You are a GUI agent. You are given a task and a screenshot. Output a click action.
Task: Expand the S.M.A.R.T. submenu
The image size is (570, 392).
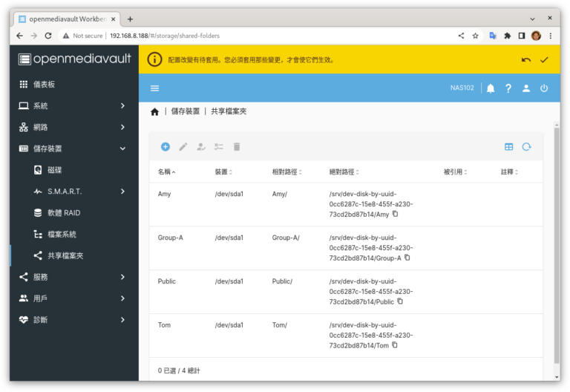pyautogui.click(x=74, y=192)
